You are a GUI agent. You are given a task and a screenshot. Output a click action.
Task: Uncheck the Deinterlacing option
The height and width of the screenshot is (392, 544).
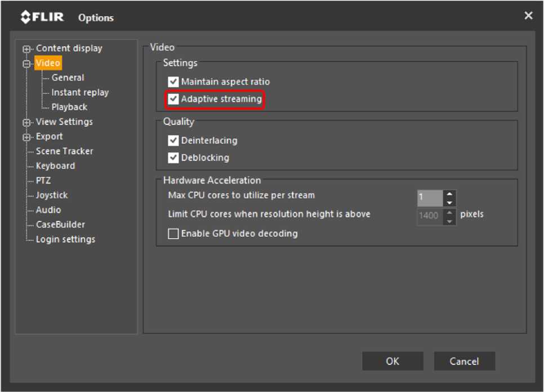[173, 140]
